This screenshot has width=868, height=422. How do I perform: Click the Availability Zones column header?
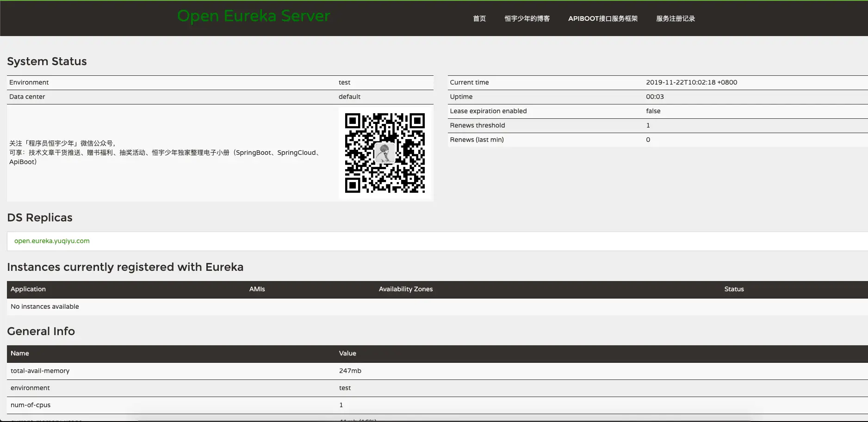[x=406, y=289]
